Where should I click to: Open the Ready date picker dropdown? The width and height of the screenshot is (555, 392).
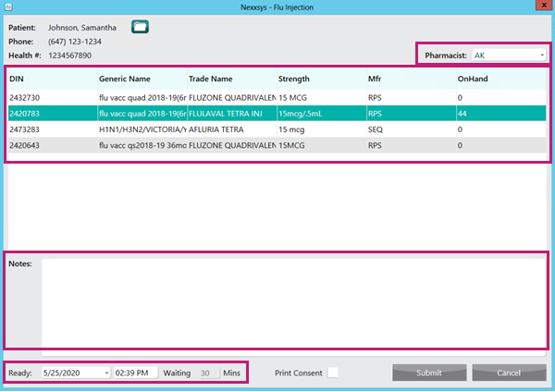point(106,373)
